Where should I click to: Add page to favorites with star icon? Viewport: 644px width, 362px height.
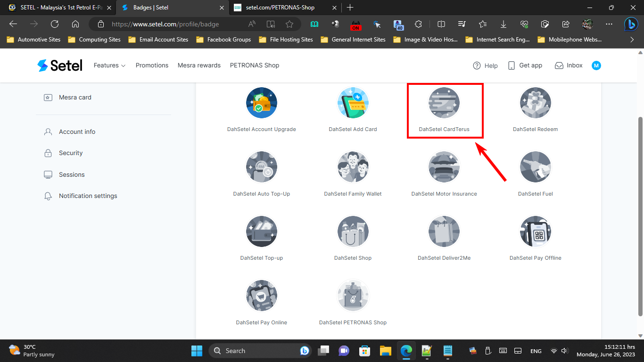pos(289,24)
